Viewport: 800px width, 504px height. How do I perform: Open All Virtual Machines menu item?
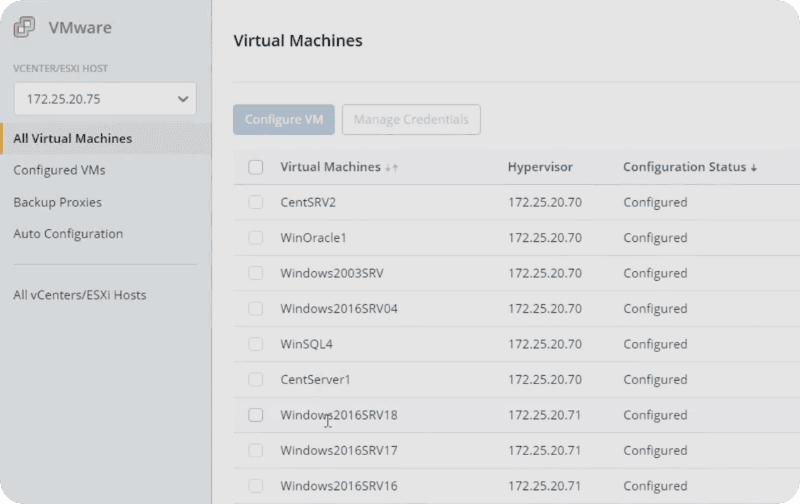[72, 139]
